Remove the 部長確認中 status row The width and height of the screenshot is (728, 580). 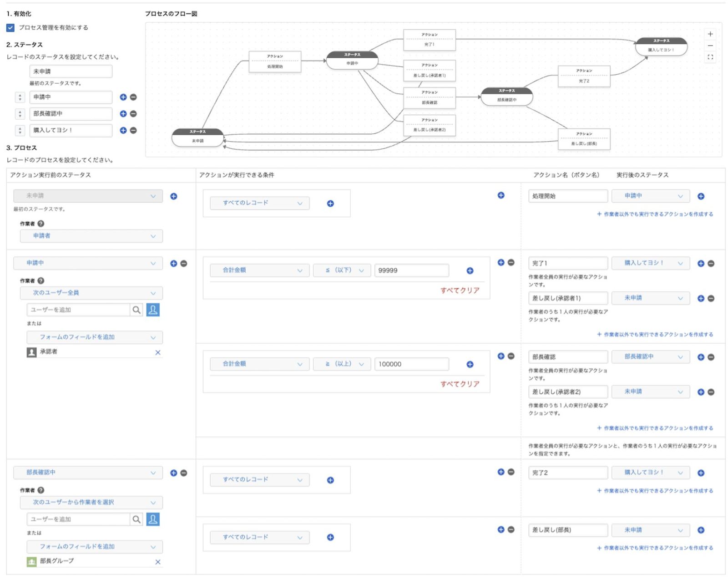[133, 114]
